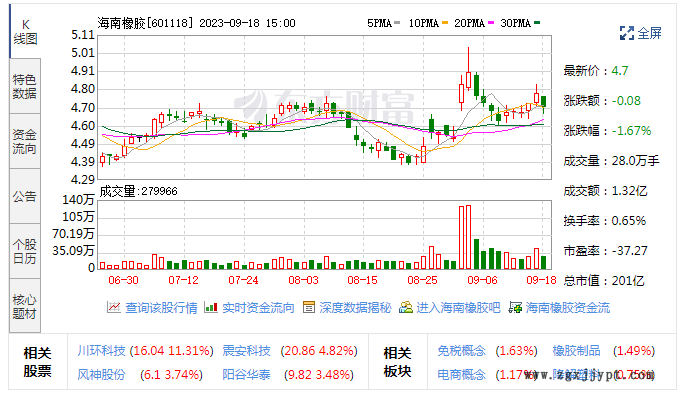Open the 核心题材 tab
The width and height of the screenshot is (681, 397).
click(x=25, y=306)
